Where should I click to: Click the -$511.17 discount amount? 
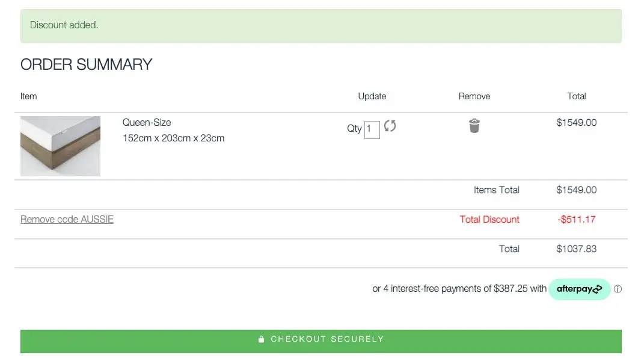576,219
